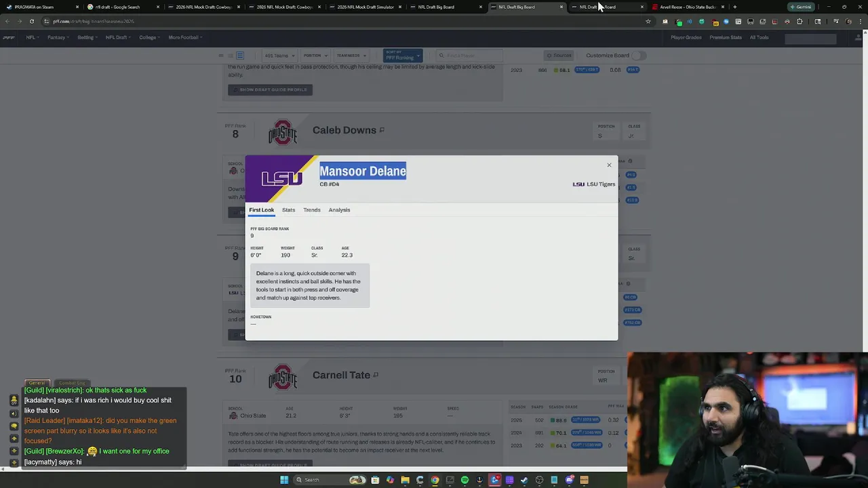
Task: Switch to the nfl draft Google Search tab
Action: [x=121, y=7]
